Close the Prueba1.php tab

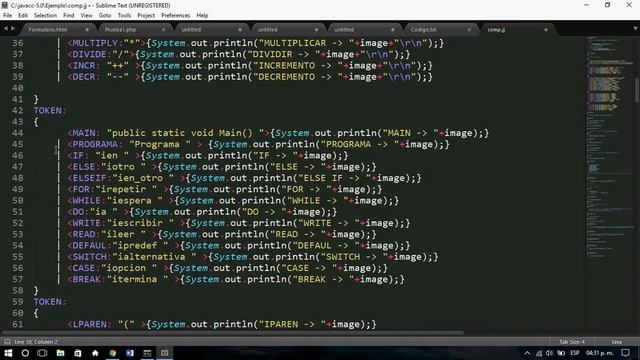163,30
